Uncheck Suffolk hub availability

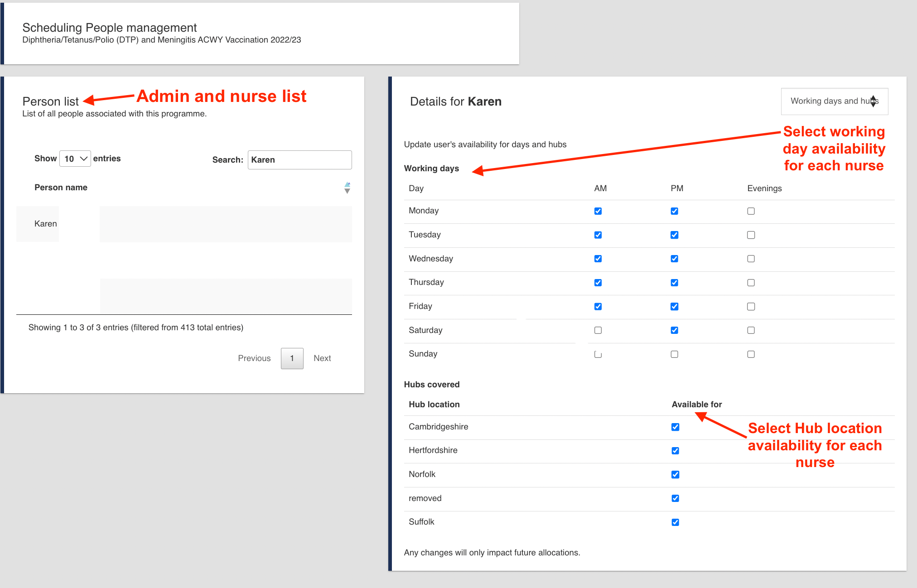pyautogui.click(x=675, y=522)
